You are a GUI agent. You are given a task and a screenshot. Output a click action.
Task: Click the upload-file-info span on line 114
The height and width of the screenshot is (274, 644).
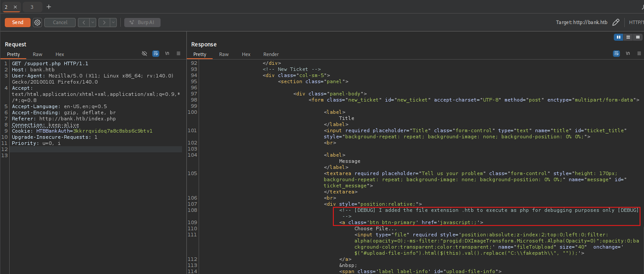coord(420,271)
